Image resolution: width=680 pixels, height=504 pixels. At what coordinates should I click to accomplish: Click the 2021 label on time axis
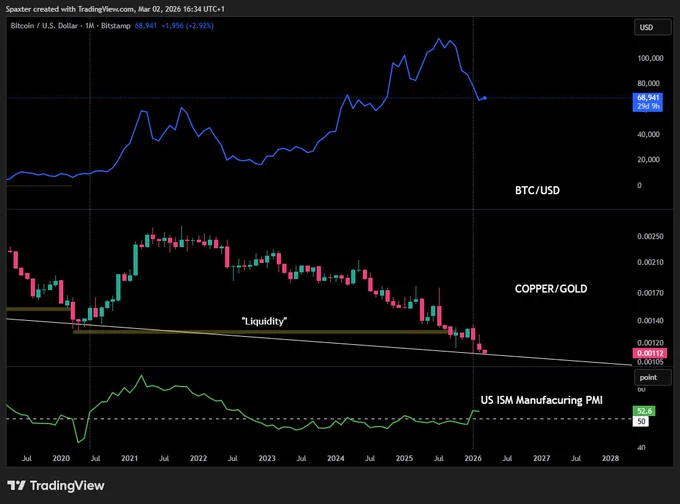[130, 458]
